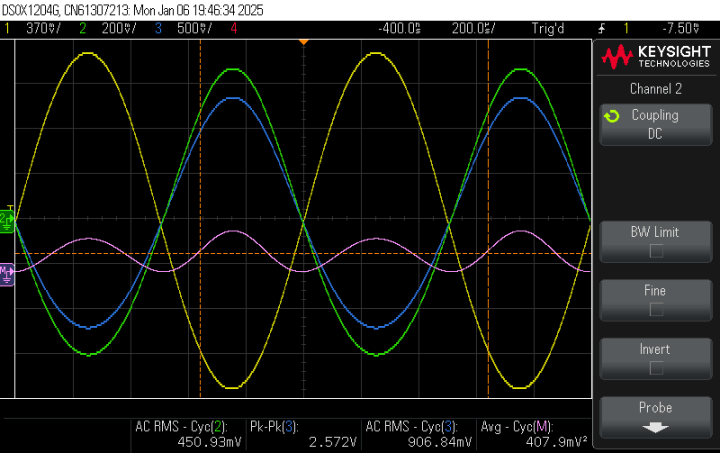The image size is (720, 453).
Task: Select the red channel 4 label
Action: [x=234, y=28]
